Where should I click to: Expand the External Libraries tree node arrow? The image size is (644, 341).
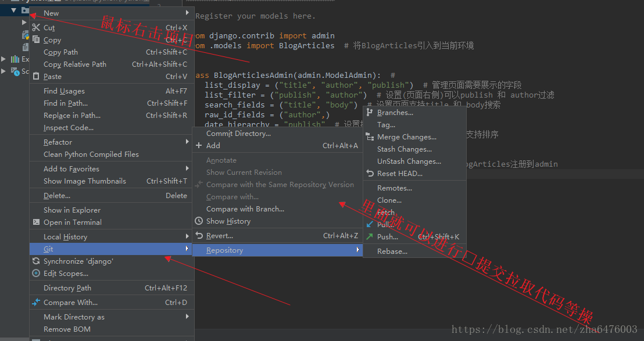tap(3, 59)
